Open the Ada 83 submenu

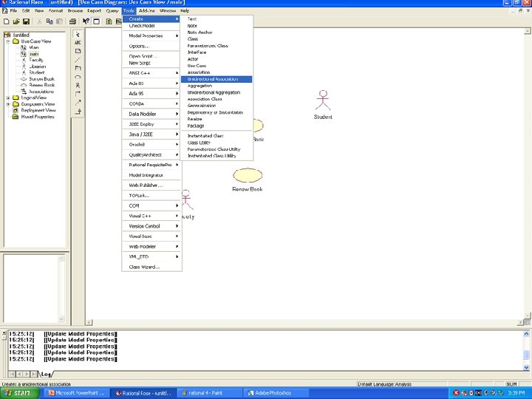(x=151, y=83)
